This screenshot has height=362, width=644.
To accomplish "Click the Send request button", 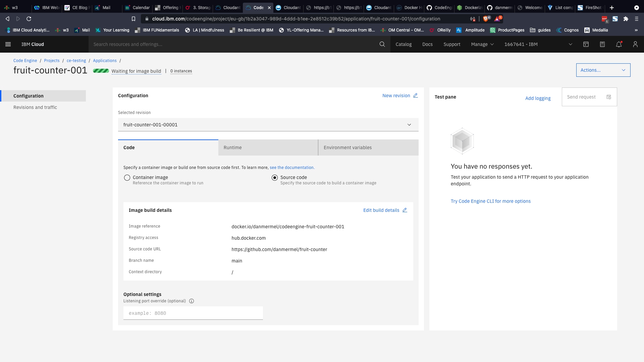I will [589, 97].
